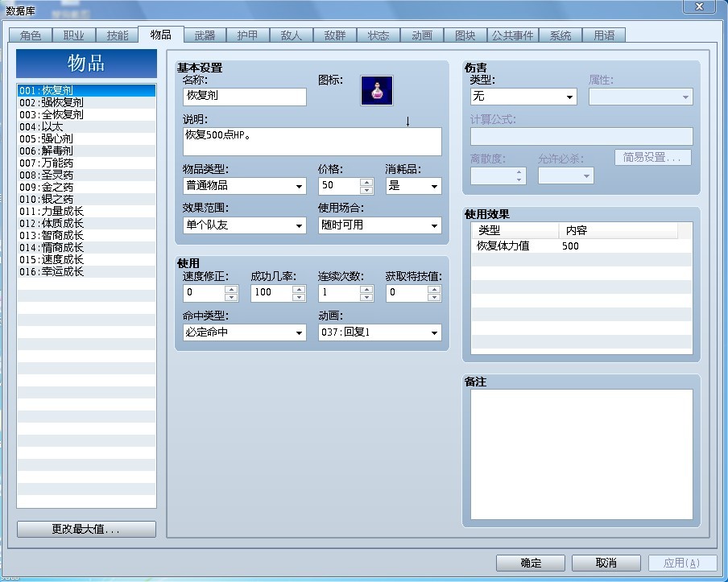728x582 pixels.
Task: Click the potion item icon image
Action: [x=377, y=90]
